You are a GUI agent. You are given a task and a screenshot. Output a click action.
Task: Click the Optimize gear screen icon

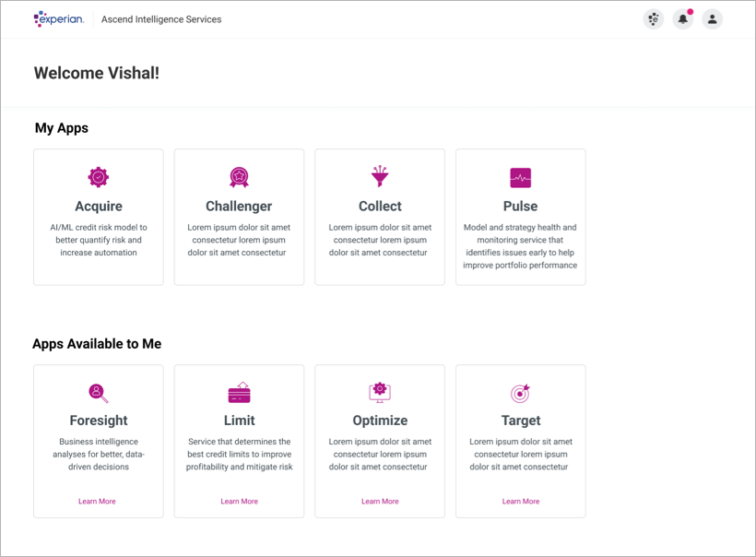click(380, 393)
